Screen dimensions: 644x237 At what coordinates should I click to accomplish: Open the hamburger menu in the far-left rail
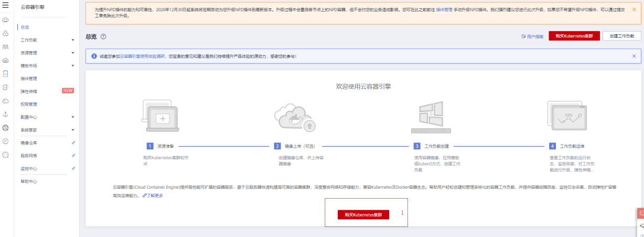(x=5, y=5)
